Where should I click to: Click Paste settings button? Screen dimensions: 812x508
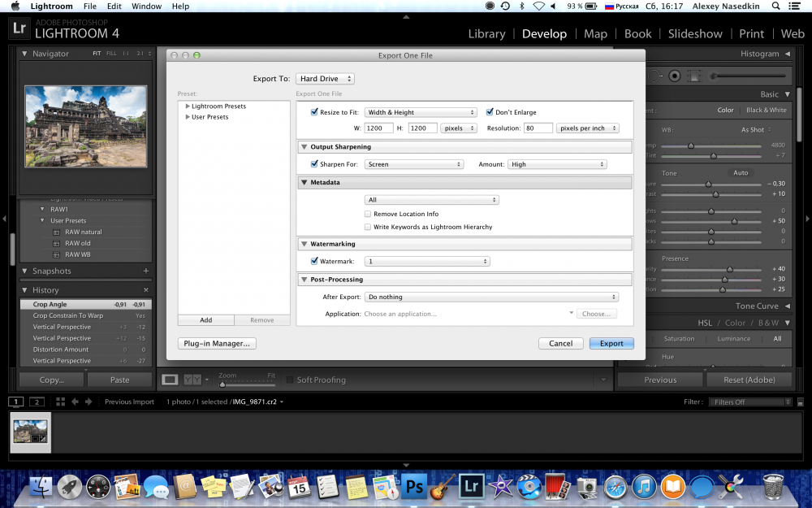point(119,380)
